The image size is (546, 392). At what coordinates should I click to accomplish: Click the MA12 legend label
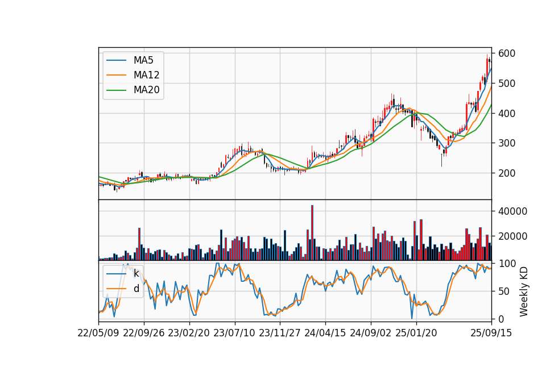[x=146, y=75]
